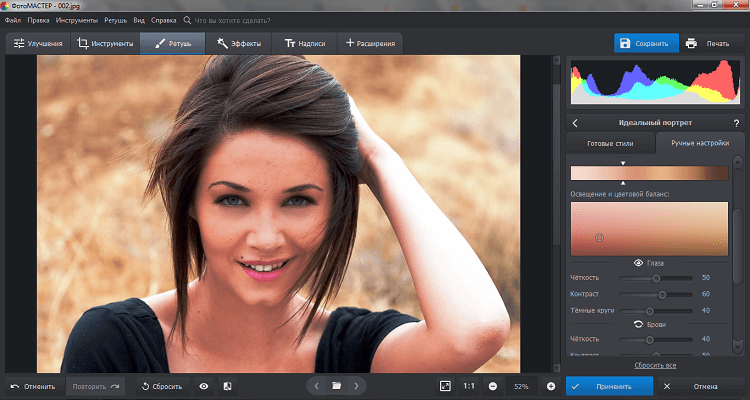Toggle before/after preview eye icon
The height and width of the screenshot is (400, 750).
204,386
